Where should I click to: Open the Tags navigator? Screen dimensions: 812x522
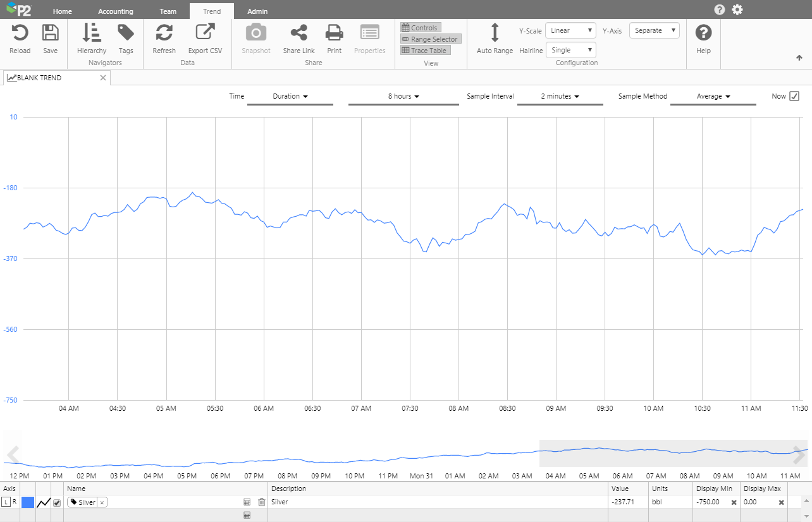pos(126,33)
